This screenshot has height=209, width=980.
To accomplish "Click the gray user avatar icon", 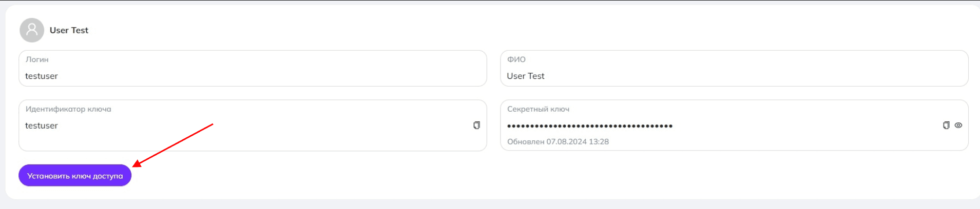I will [x=32, y=30].
